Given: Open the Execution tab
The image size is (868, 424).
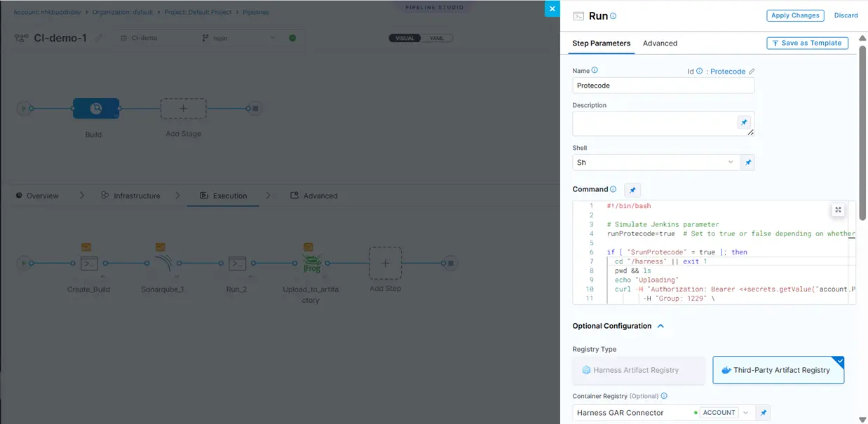Looking at the screenshot, I should coord(224,196).
